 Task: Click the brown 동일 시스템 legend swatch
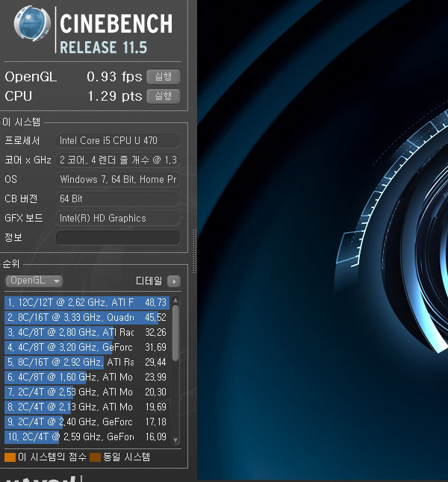(95, 457)
